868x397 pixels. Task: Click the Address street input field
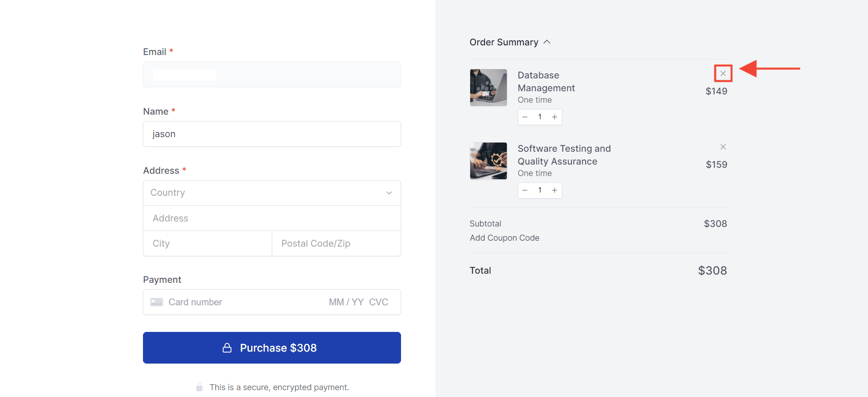272,218
